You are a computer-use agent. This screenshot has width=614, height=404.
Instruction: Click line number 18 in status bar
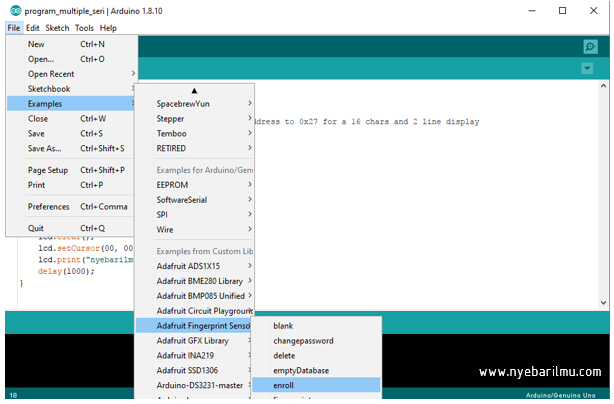click(x=13, y=395)
